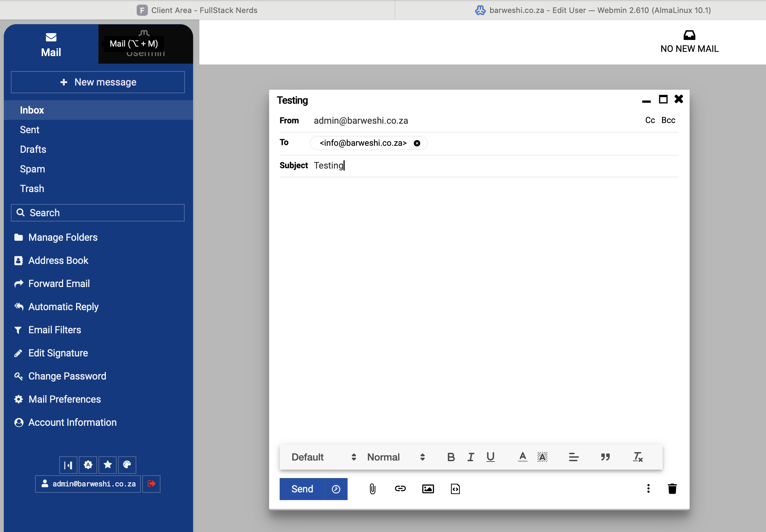Click the insert link icon

click(x=400, y=489)
